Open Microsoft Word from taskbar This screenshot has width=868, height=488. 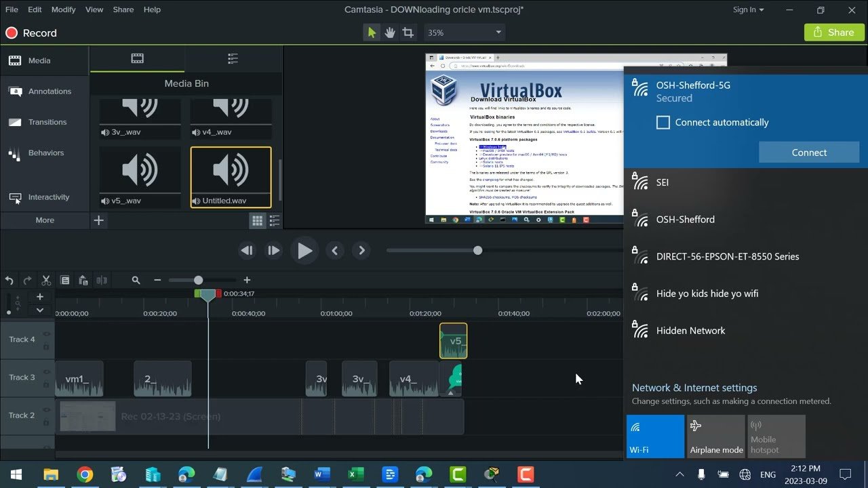[x=322, y=474]
